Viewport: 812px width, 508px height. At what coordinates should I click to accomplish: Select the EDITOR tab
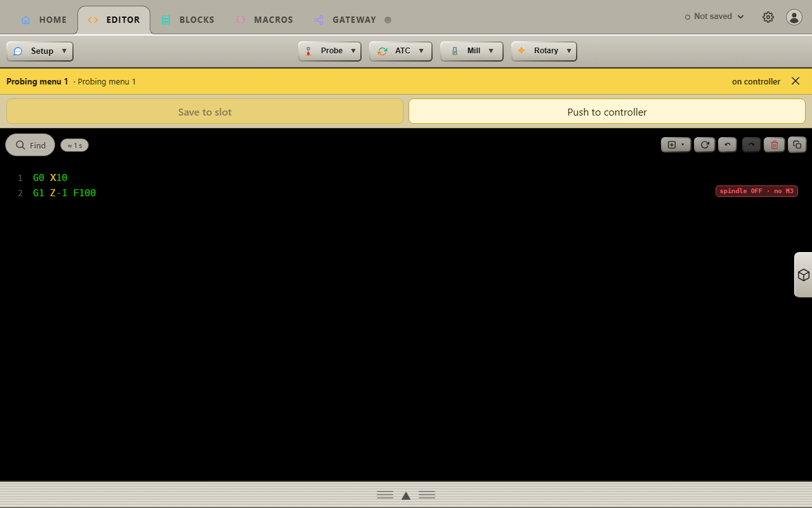tap(114, 20)
